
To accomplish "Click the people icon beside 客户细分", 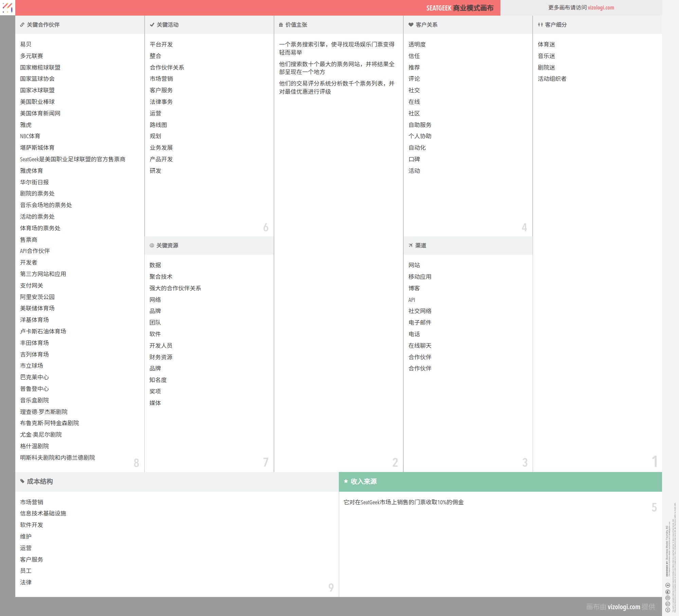I will (x=540, y=25).
